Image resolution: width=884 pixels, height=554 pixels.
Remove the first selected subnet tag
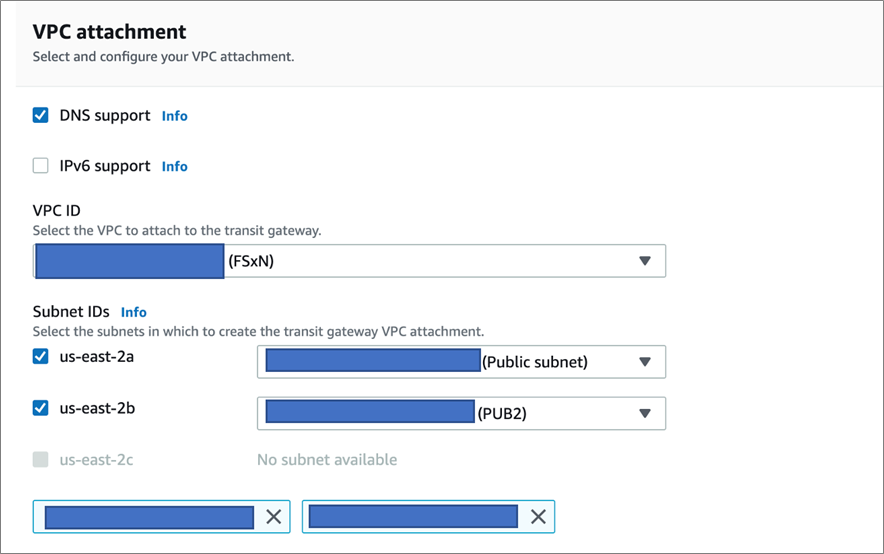coord(273,516)
